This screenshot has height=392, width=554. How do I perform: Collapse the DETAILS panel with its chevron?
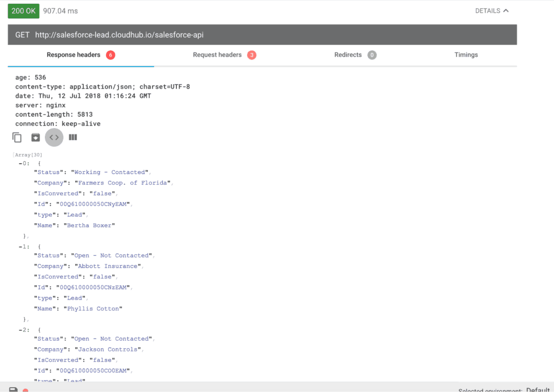tap(507, 10)
